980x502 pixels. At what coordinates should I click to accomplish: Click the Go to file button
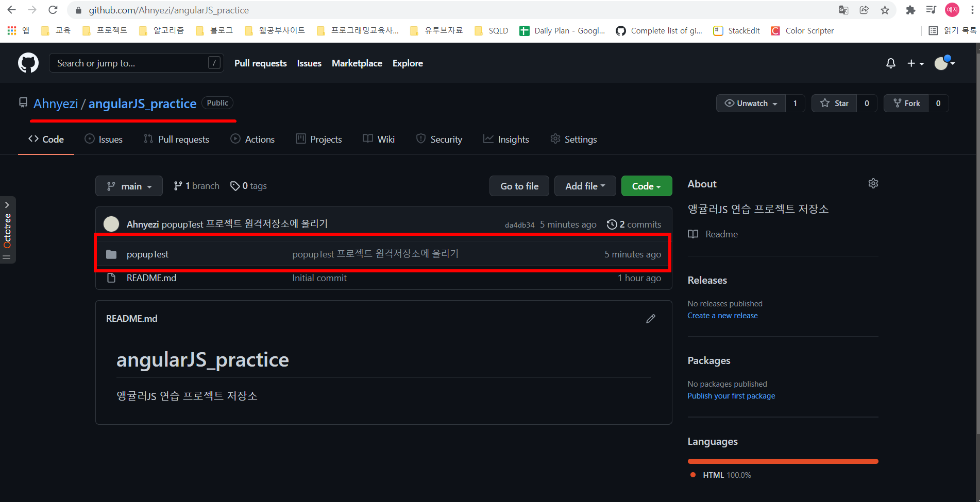click(519, 186)
